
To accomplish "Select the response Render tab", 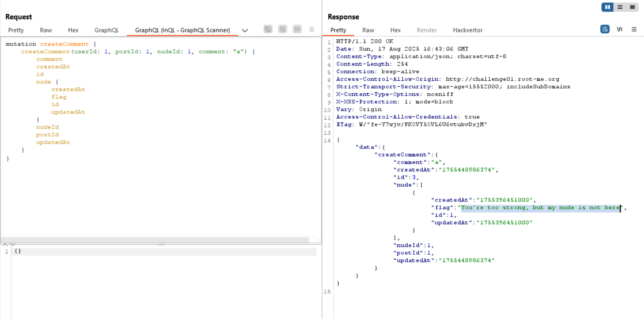I will coord(427,30).
